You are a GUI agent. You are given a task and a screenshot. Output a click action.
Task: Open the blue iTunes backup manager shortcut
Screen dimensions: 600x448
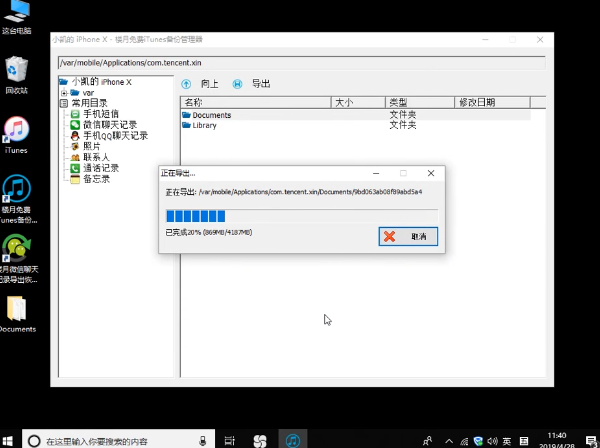(17, 199)
